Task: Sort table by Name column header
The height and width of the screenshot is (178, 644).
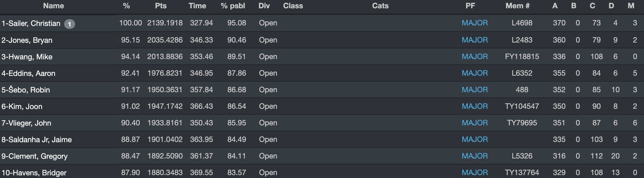Action: click(53, 6)
